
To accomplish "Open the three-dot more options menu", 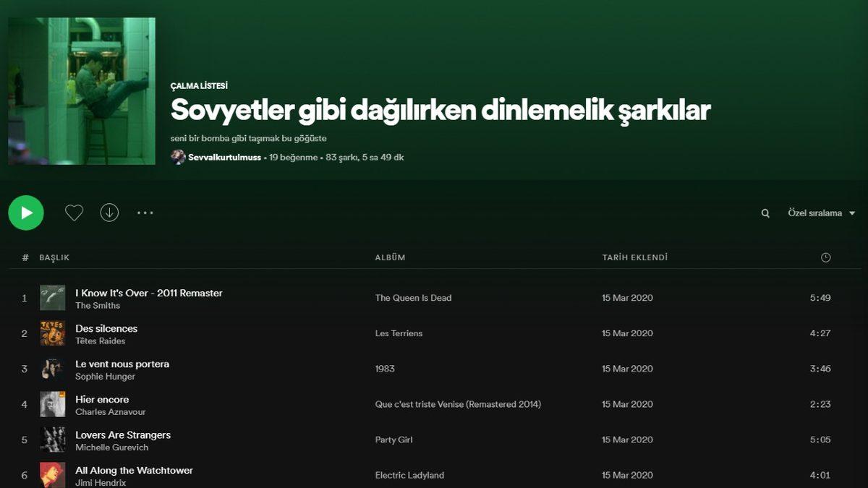I will coord(145,213).
